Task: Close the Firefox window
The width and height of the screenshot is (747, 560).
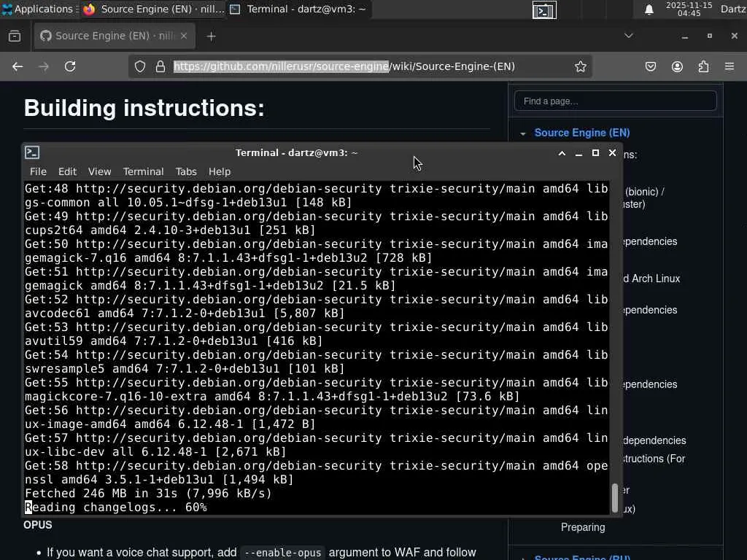Action: [x=734, y=36]
